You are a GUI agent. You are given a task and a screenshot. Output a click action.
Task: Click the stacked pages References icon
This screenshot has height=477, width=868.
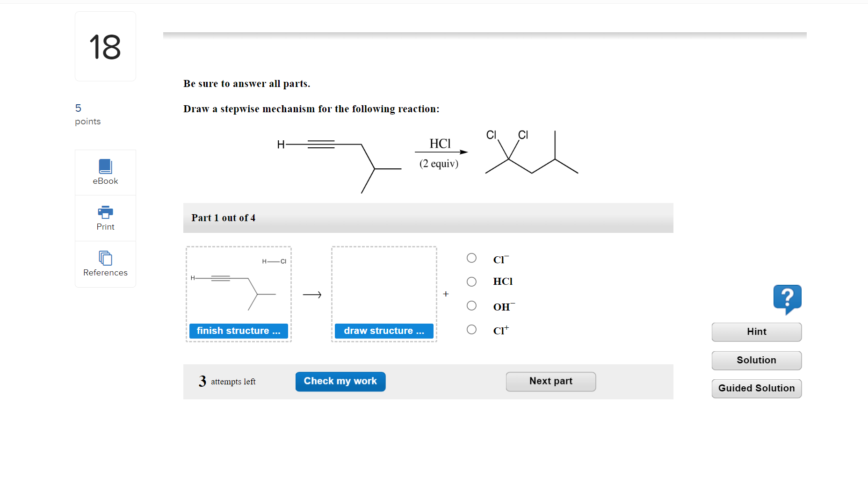click(105, 257)
